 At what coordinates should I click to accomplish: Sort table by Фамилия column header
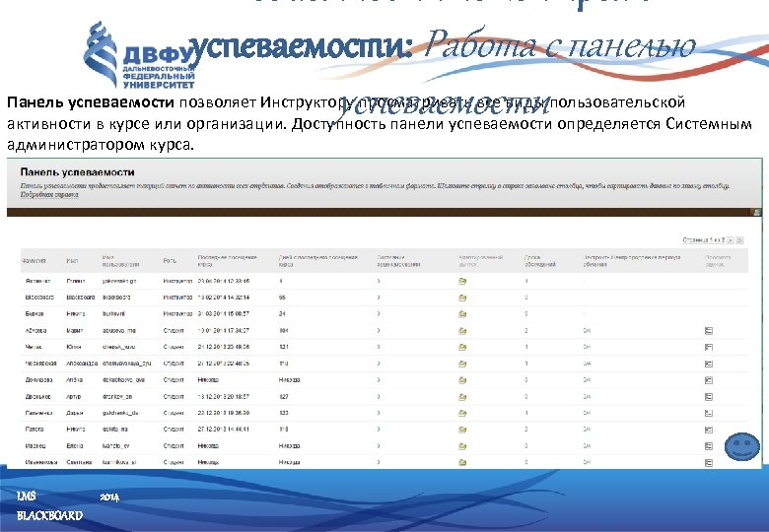34,261
